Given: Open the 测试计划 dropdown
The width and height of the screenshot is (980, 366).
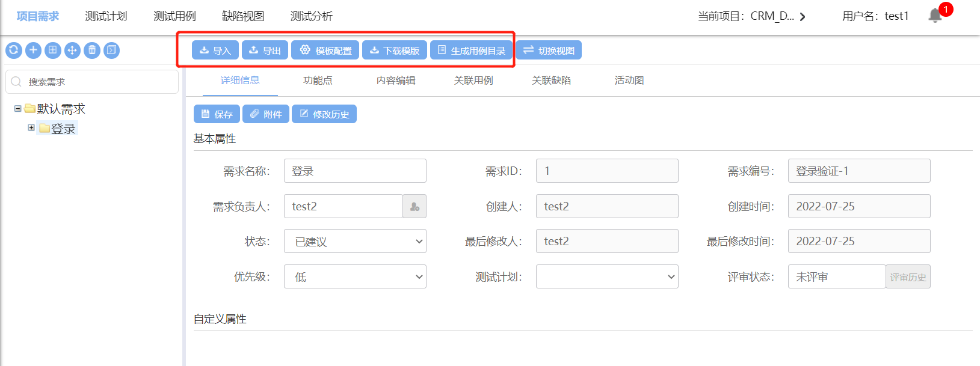Looking at the screenshot, I should pyautogui.click(x=607, y=277).
